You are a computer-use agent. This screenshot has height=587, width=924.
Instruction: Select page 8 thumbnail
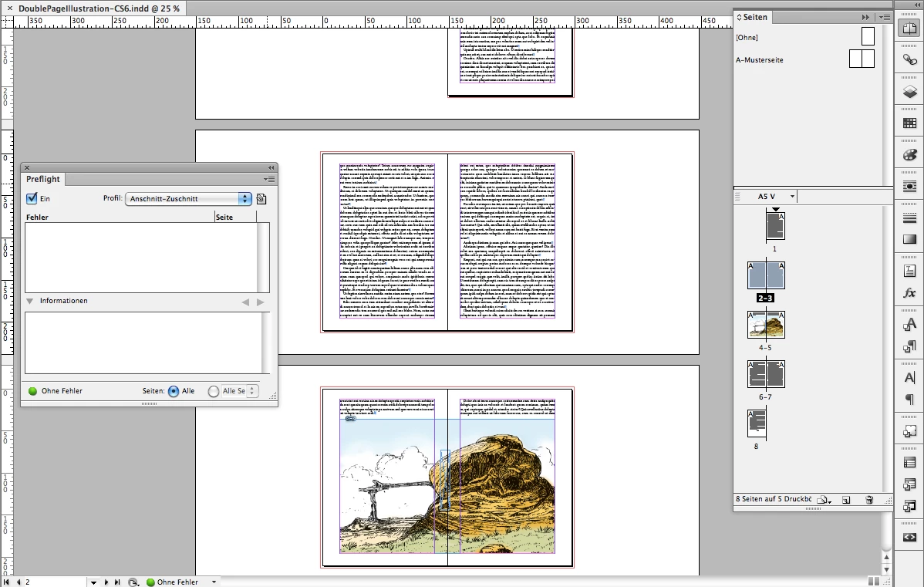coord(757,423)
